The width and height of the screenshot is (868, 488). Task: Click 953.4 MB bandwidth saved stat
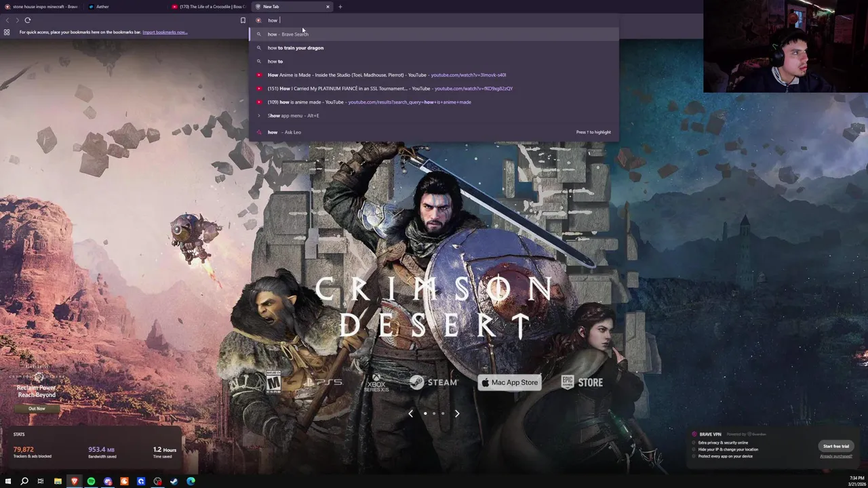tap(102, 452)
